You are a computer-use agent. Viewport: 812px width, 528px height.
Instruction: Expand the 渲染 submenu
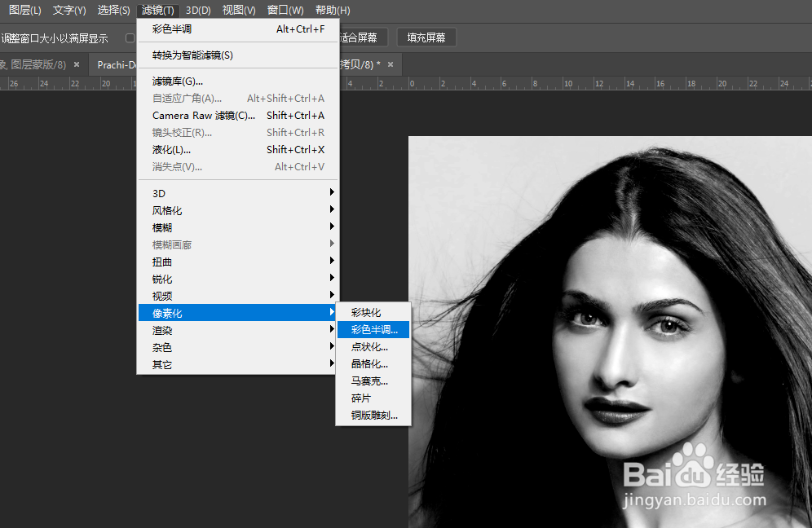pyautogui.click(x=238, y=330)
